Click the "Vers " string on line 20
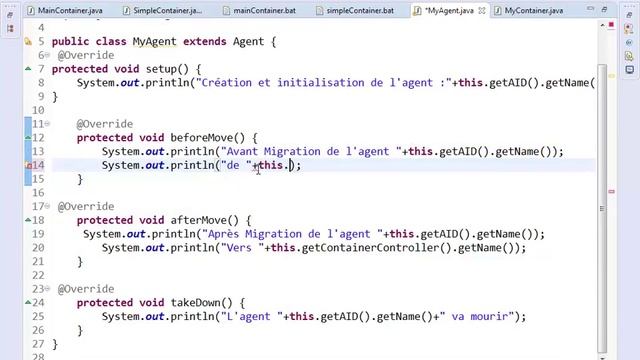This screenshot has height=360, width=640. pyautogui.click(x=242, y=248)
